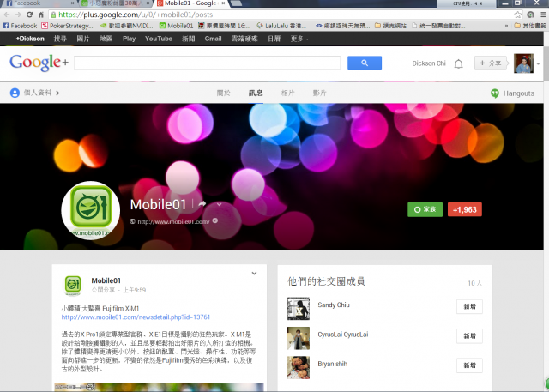This screenshot has width=549, height=392.
Task: Click the 新增 button for Bryan shih
Action: coord(469,365)
